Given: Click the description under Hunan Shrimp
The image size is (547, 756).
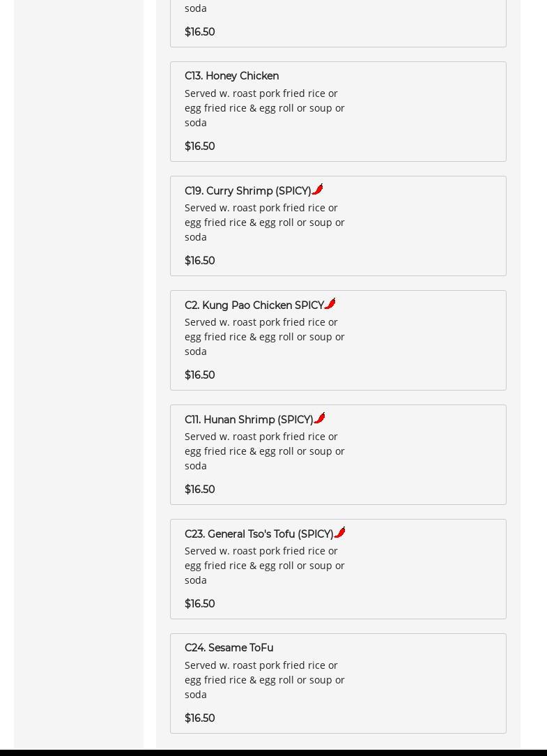Looking at the screenshot, I should tap(264, 451).
